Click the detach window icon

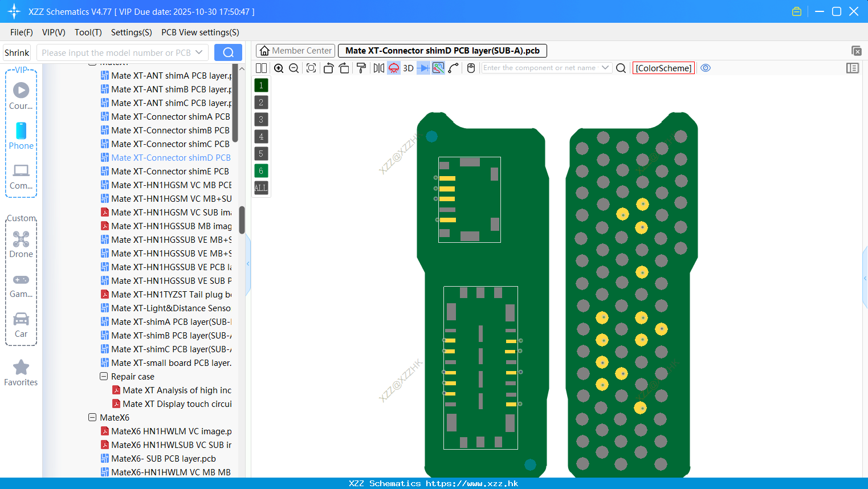(856, 51)
